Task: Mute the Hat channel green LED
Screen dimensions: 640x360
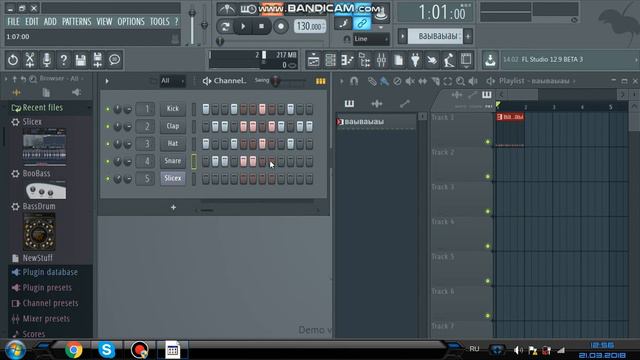Action: click(108, 144)
